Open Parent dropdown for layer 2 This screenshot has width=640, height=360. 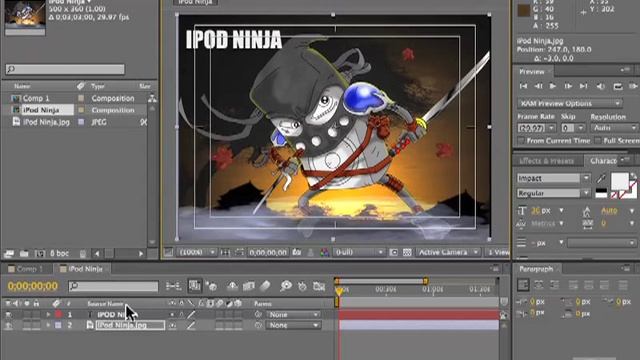[293, 325]
